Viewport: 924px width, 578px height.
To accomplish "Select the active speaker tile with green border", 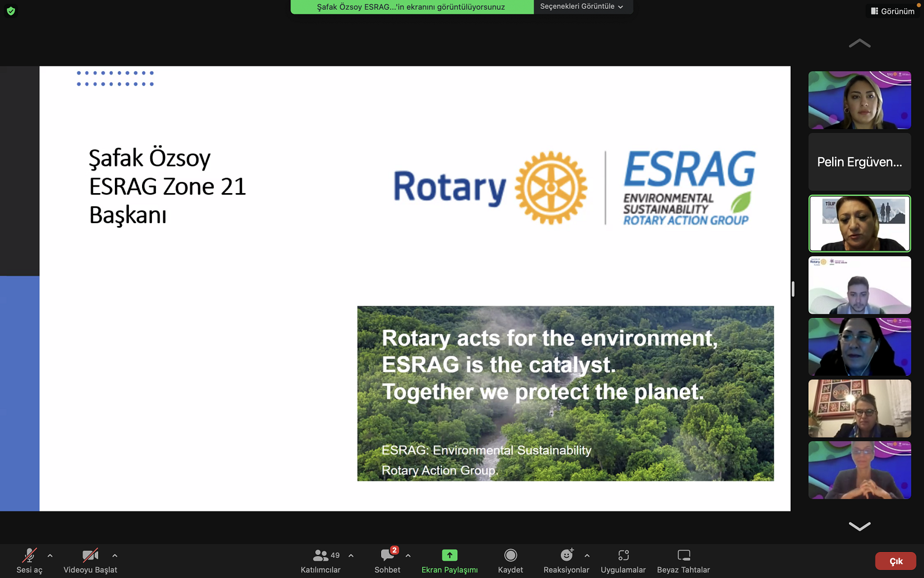I will (860, 223).
